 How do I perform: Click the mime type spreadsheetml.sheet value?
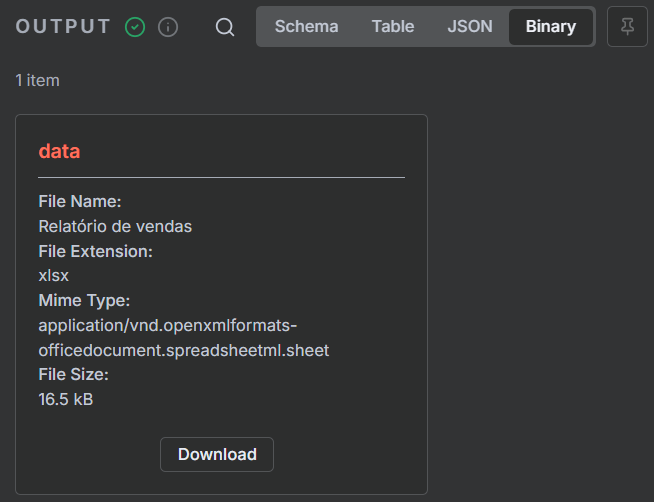[184, 338]
